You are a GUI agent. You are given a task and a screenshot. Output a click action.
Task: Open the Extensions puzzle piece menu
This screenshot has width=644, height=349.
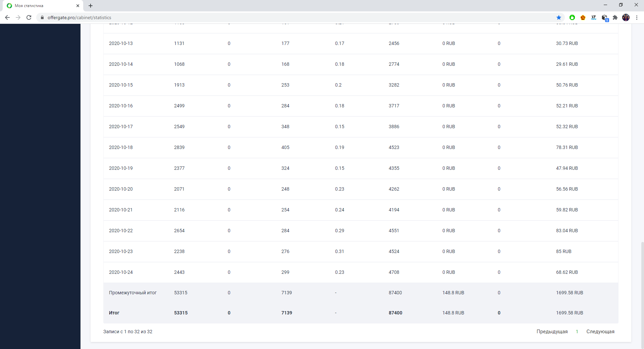615,17
